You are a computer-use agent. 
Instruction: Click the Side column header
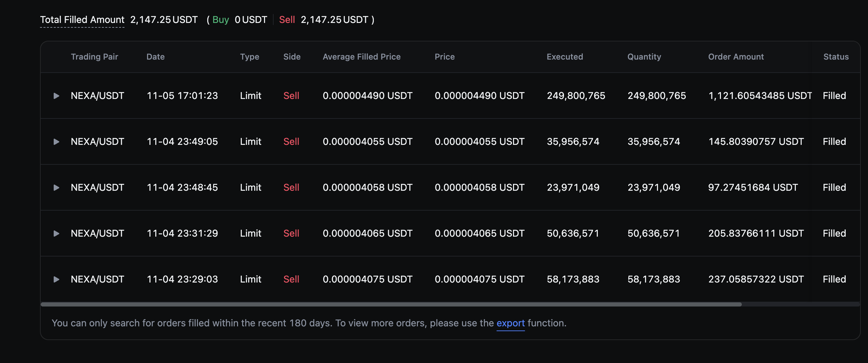coord(292,57)
